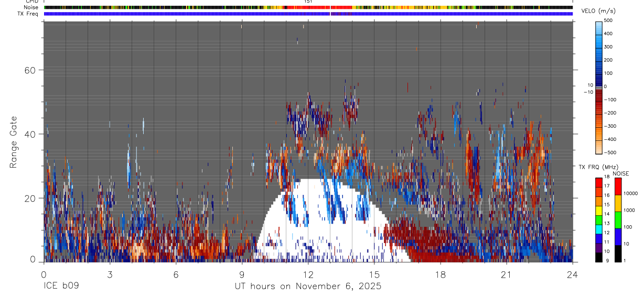Click the 9 tick on the UT hours axis
This screenshot has width=644, height=297.
coord(242,274)
